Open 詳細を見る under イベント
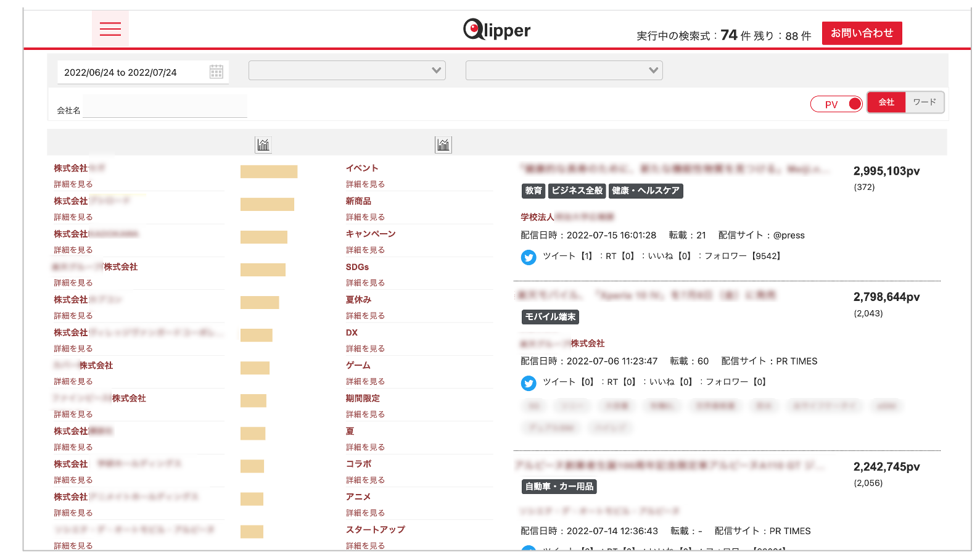 point(365,184)
